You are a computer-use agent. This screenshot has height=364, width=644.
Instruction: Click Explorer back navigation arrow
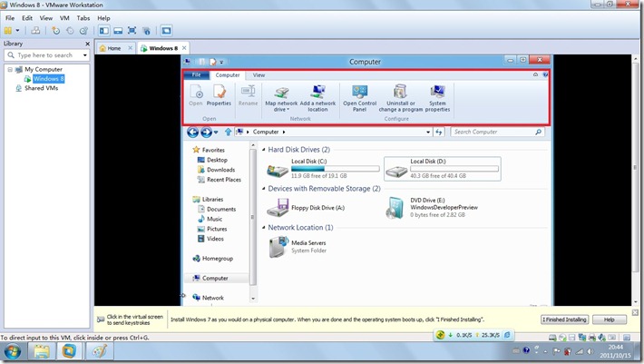pos(192,132)
